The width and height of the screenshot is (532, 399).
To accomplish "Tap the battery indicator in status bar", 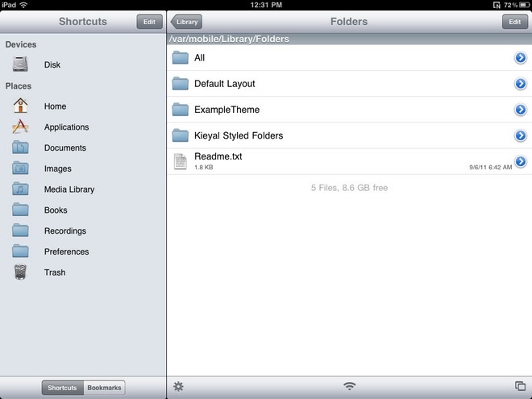I will click(x=524, y=5).
